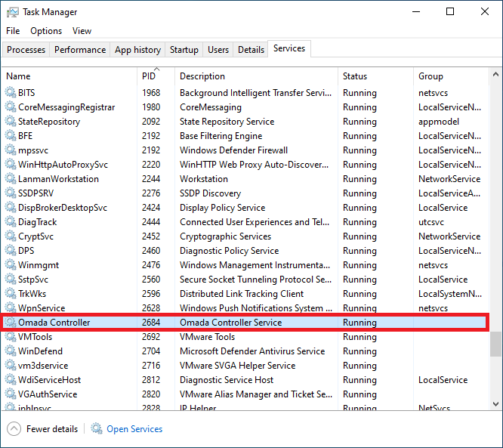Open the File menu
The height and width of the screenshot is (448, 503).
(13, 31)
